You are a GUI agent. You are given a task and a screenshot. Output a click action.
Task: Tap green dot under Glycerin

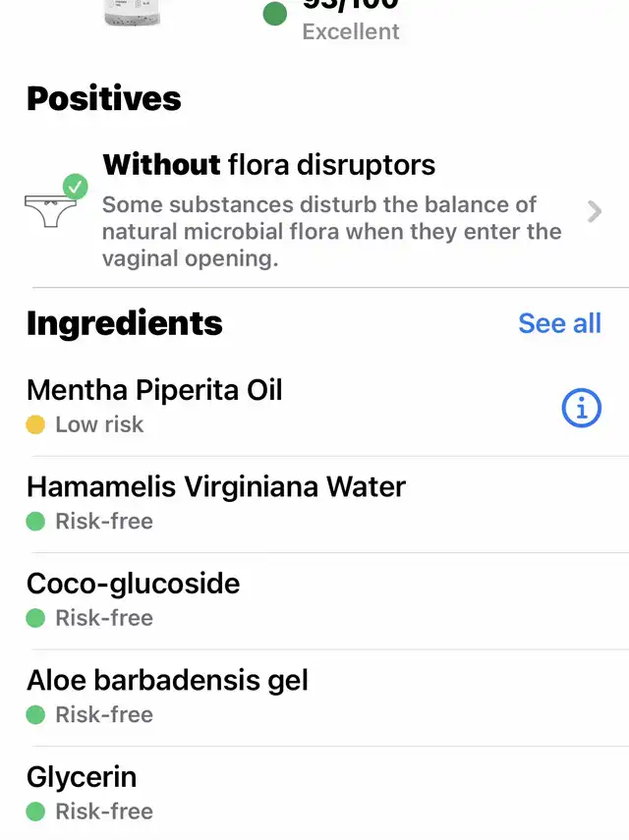(35, 812)
